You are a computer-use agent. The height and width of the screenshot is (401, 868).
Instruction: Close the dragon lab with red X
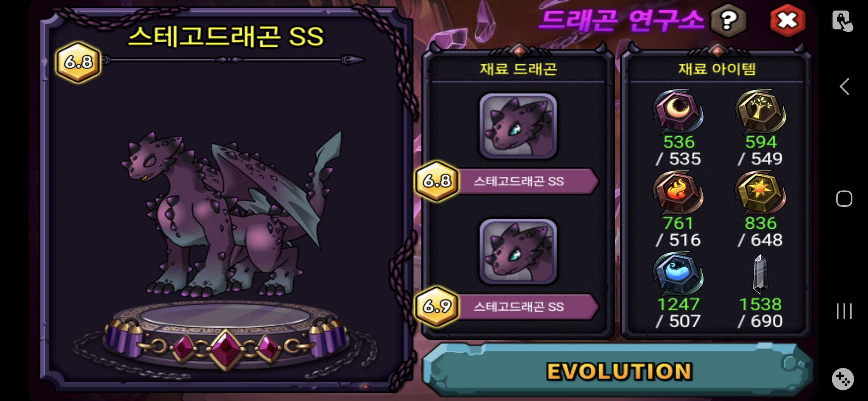tap(788, 20)
